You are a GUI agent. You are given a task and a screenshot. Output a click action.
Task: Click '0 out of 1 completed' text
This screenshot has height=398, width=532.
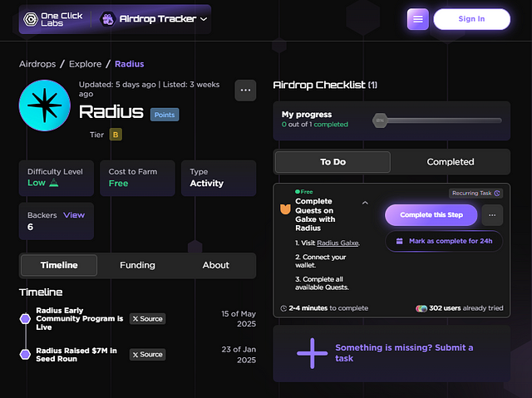(314, 125)
